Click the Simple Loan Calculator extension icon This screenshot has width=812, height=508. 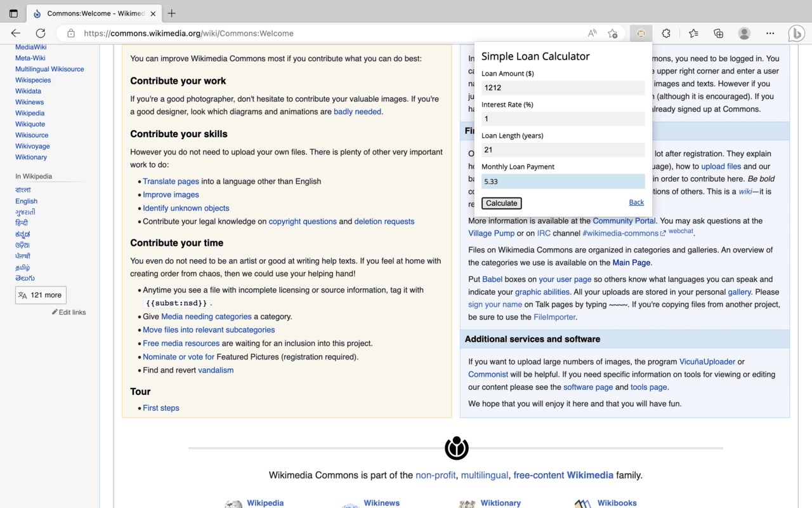pyautogui.click(x=641, y=33)
